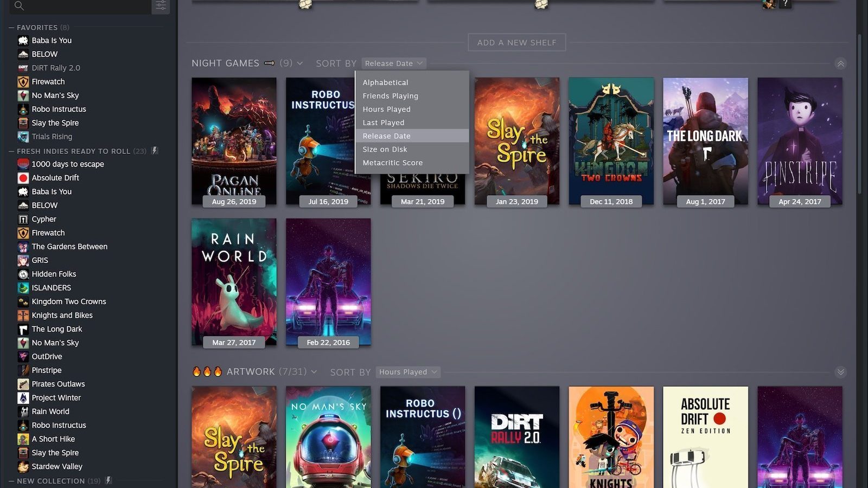Open the Hours Played sort dropdown

click(408, 372)
